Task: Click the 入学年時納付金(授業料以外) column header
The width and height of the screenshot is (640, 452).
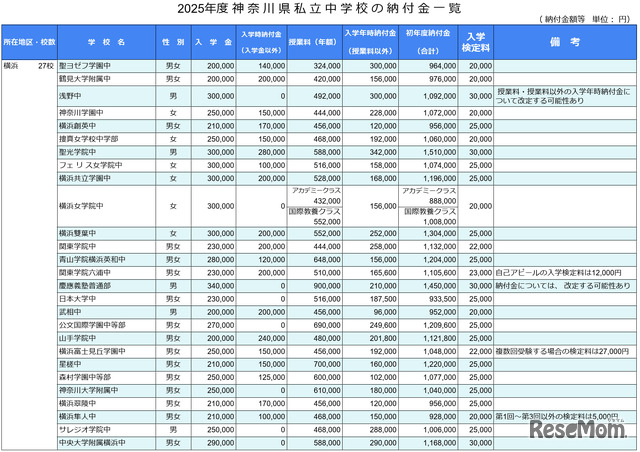Action: tap(370, 42)
